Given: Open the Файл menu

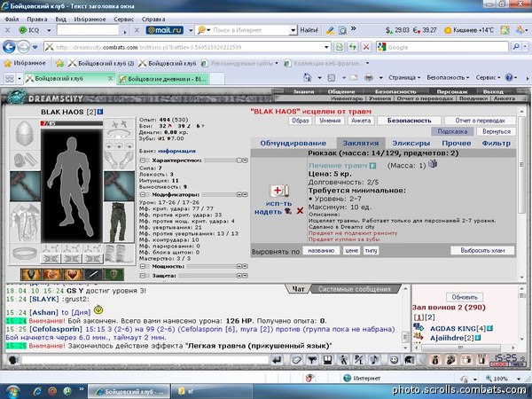Looking at the screenshot, I should coord(12,20).
